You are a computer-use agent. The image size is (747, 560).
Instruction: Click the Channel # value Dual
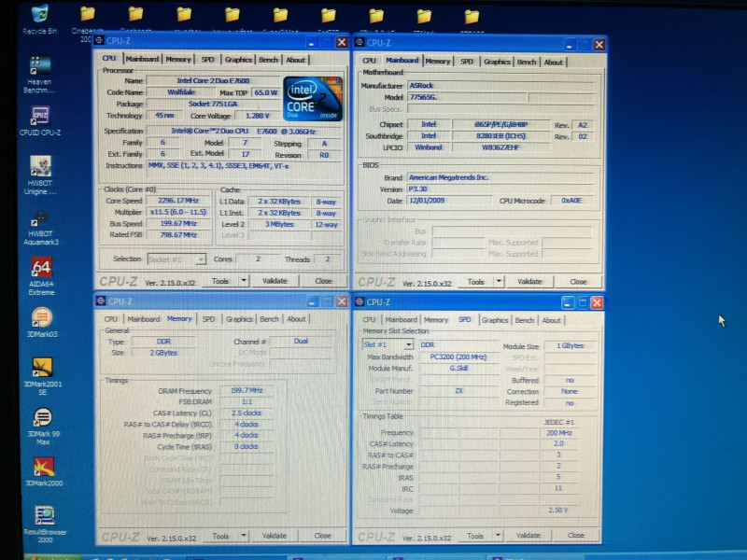301,341
